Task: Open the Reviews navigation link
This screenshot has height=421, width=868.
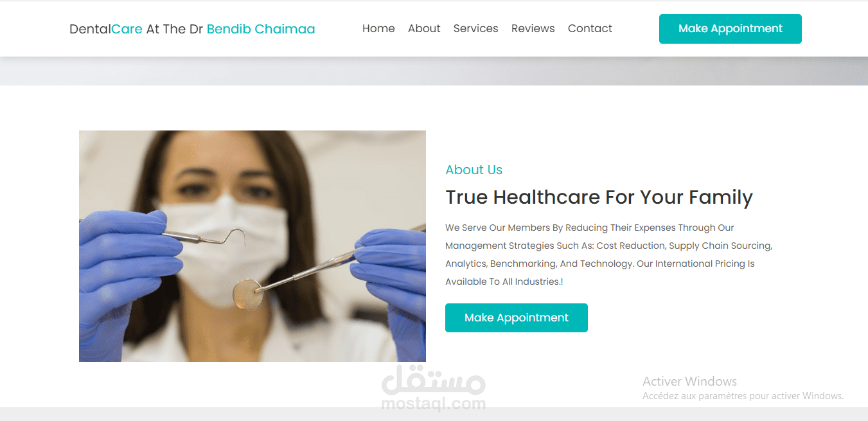Action: click(x=533, y=28)
